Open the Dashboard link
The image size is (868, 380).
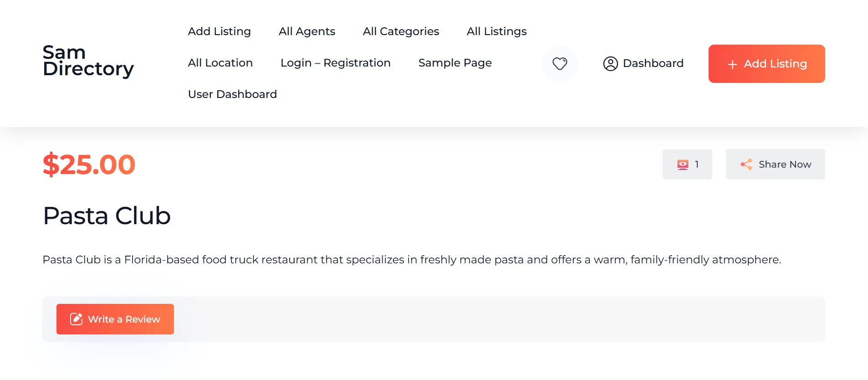[643, 63]
